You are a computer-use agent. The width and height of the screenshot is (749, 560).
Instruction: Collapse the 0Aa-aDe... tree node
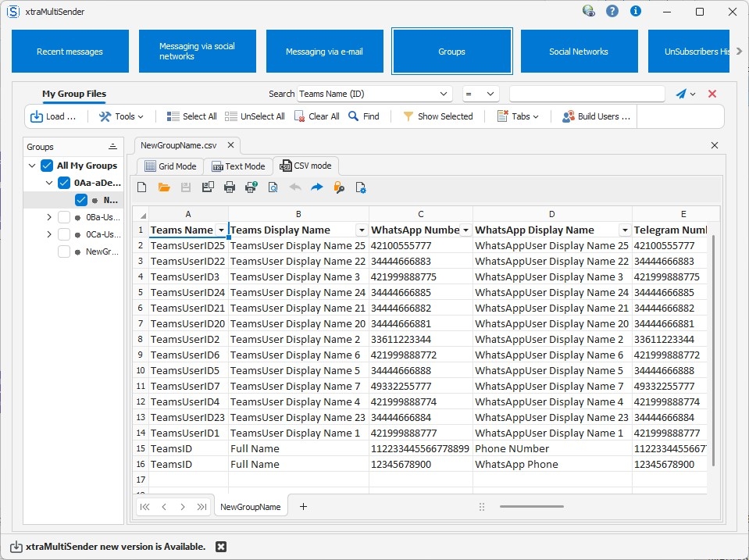49,183
